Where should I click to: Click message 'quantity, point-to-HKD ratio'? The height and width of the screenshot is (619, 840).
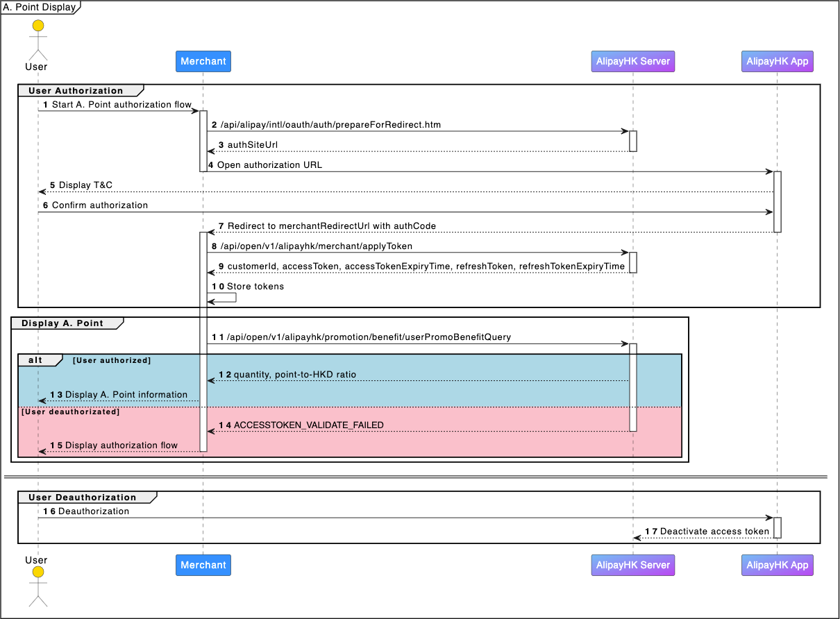point(295,375)
